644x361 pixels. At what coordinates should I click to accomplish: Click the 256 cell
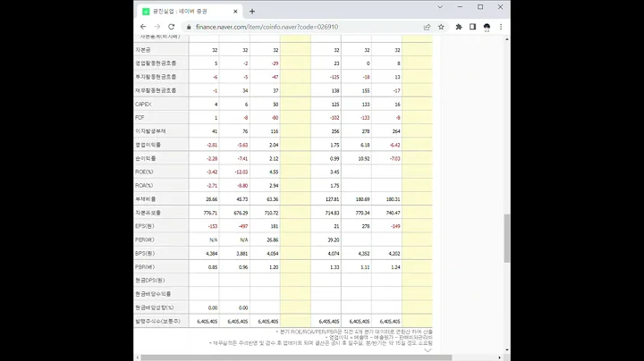(x=335, y=131)
